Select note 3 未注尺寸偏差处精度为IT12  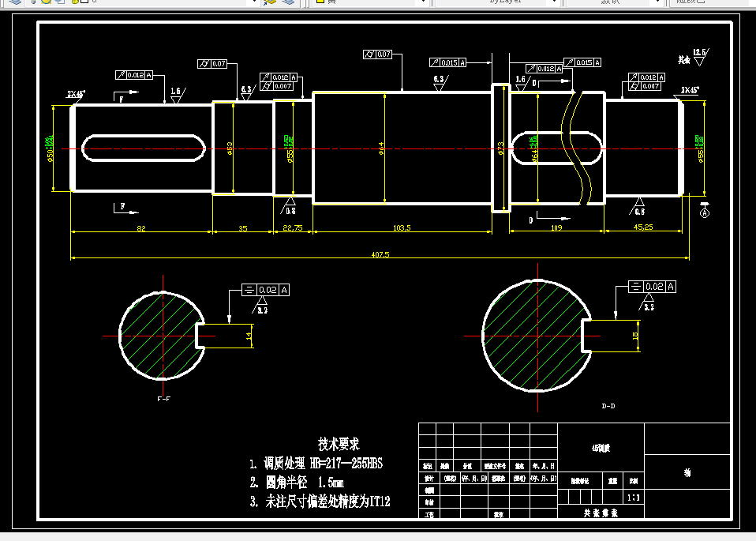[320, 502]
